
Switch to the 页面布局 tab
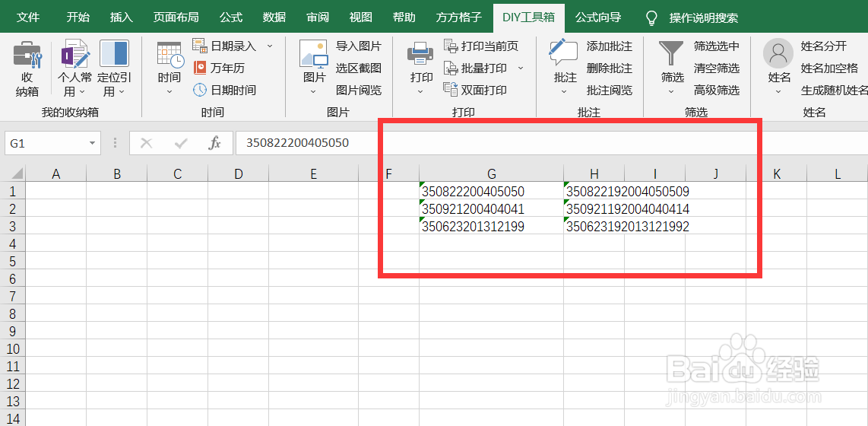176,17
